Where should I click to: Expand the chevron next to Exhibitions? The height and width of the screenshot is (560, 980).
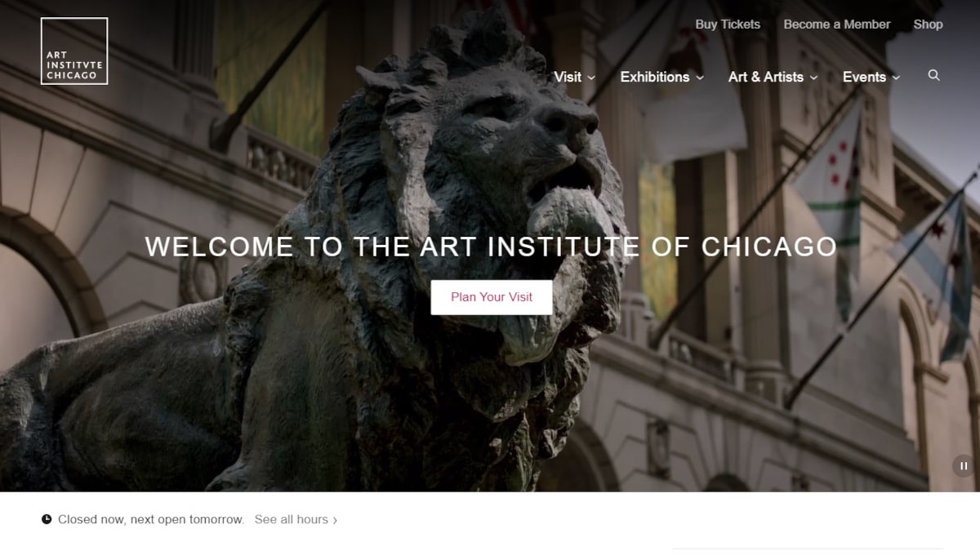(700, 78)
